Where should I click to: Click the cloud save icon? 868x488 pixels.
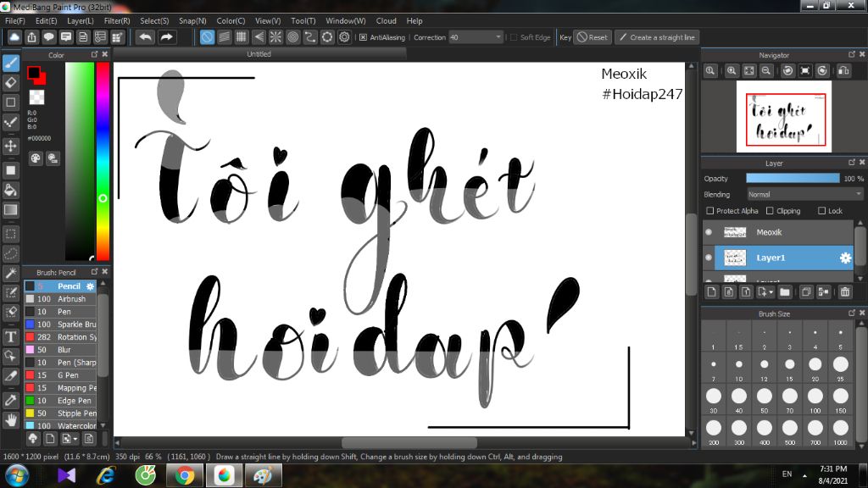tap(14, 37)
